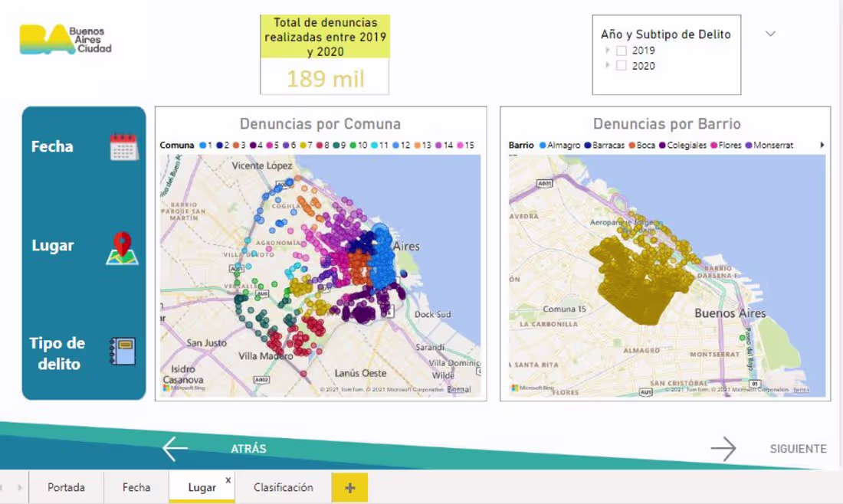Check the 2020 checkbox in the slicer
Screen dimensions: 843x504
point(621,66)
